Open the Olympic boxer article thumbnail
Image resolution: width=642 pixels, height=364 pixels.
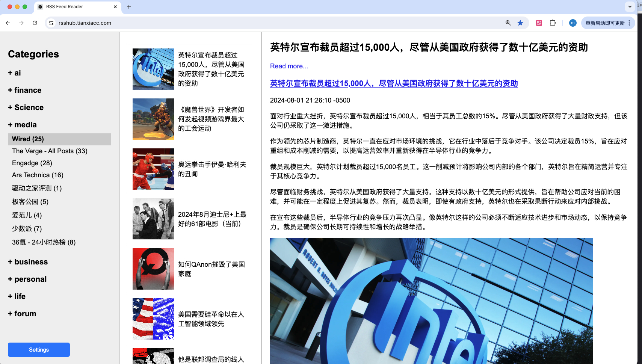coord(153,169)
